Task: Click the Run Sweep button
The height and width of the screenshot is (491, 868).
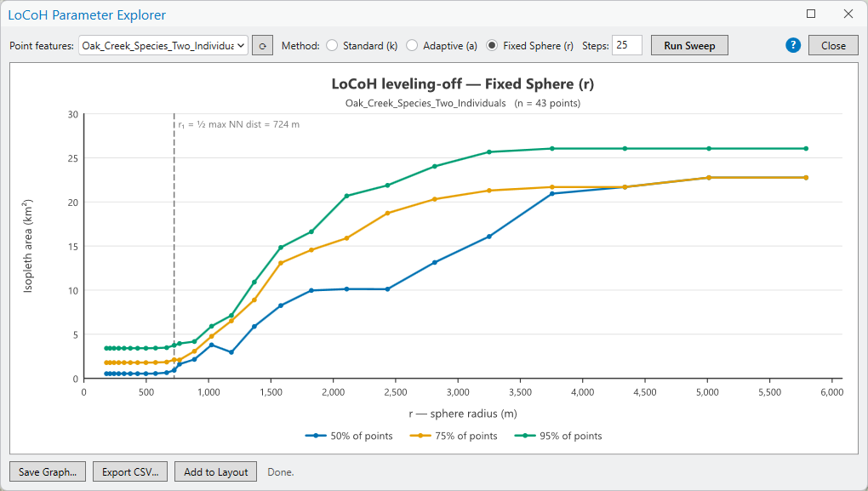Action: point(689,45)
